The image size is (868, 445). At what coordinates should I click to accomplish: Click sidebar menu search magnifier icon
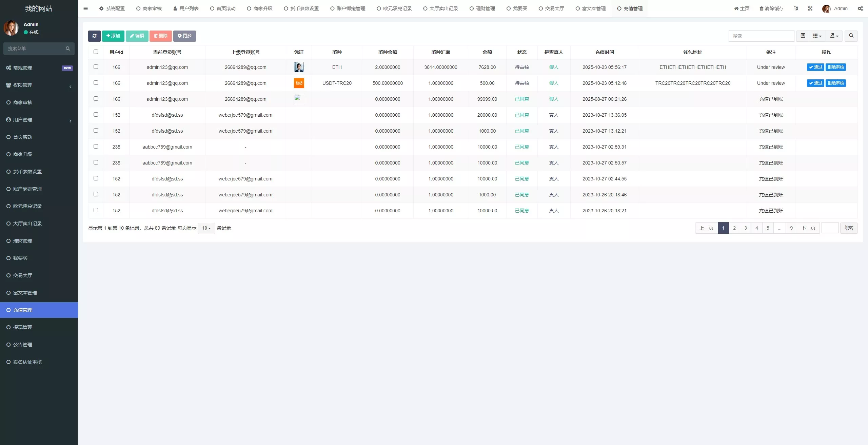click(68, 49)
